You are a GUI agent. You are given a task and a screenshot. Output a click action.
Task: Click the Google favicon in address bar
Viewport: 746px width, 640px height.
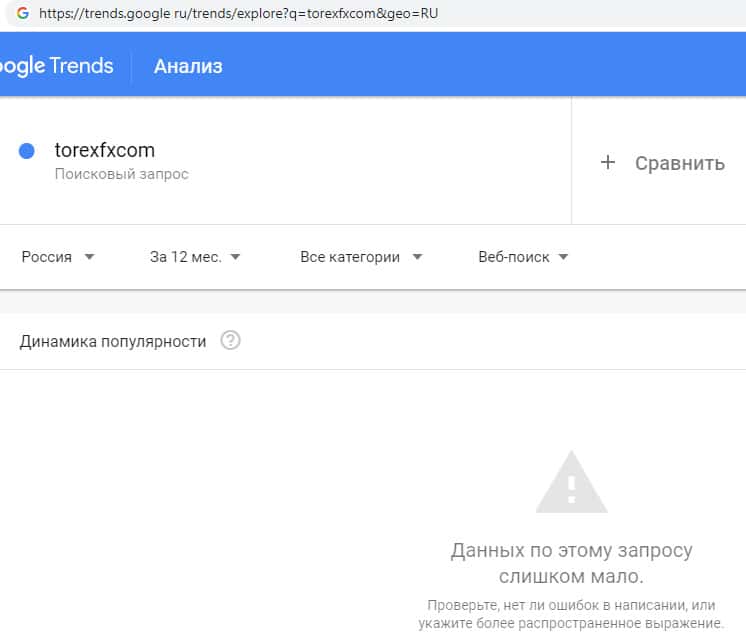[x=22, y=14]
